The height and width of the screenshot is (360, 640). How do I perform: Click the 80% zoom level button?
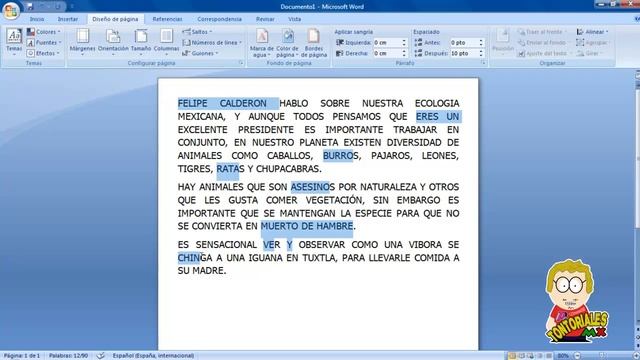(x=563, y=356)
